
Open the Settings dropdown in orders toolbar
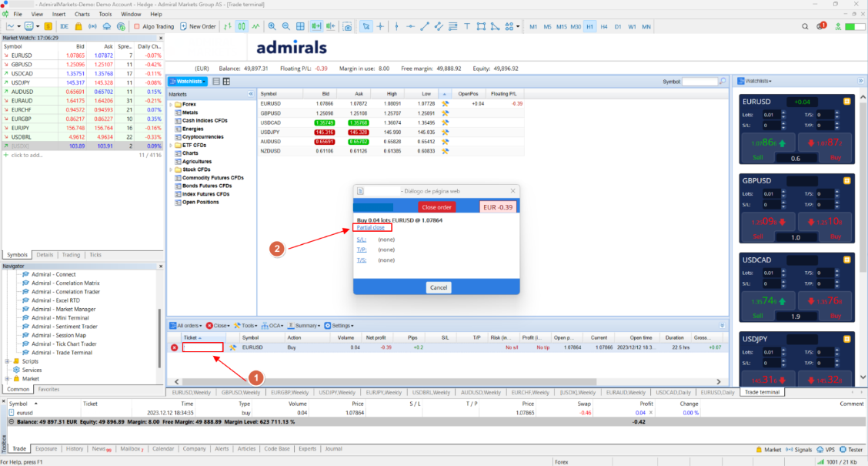click(339, 326)
